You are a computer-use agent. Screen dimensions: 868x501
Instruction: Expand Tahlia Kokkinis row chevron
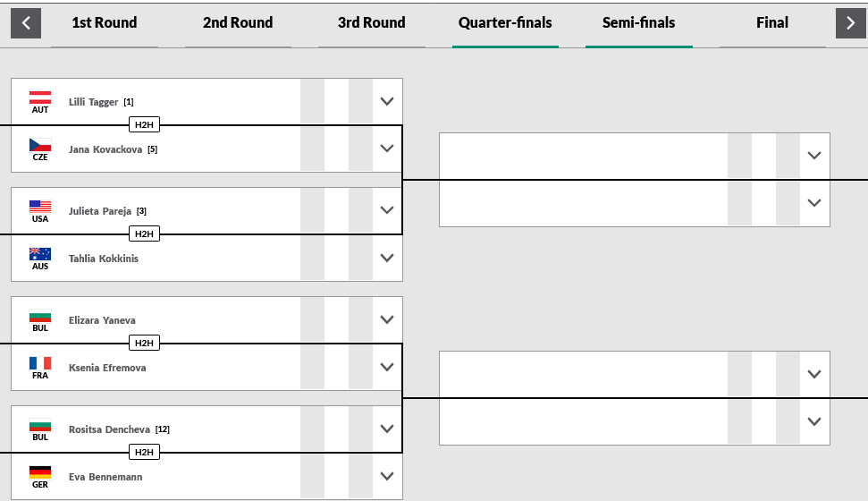coord(387,258)
